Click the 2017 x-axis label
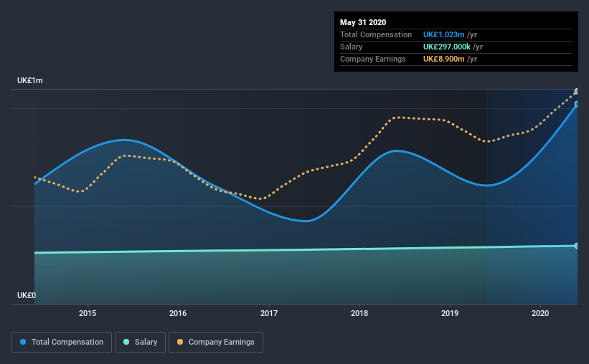 (x=269, y=313)
